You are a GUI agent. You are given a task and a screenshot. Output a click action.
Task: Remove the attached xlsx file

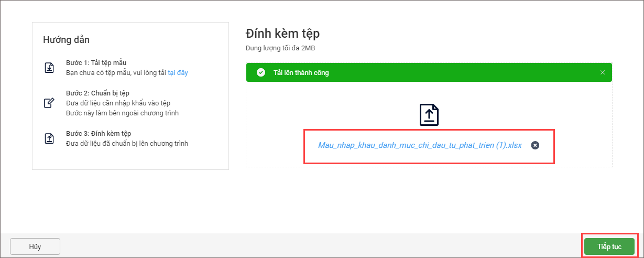click(534, 145)
